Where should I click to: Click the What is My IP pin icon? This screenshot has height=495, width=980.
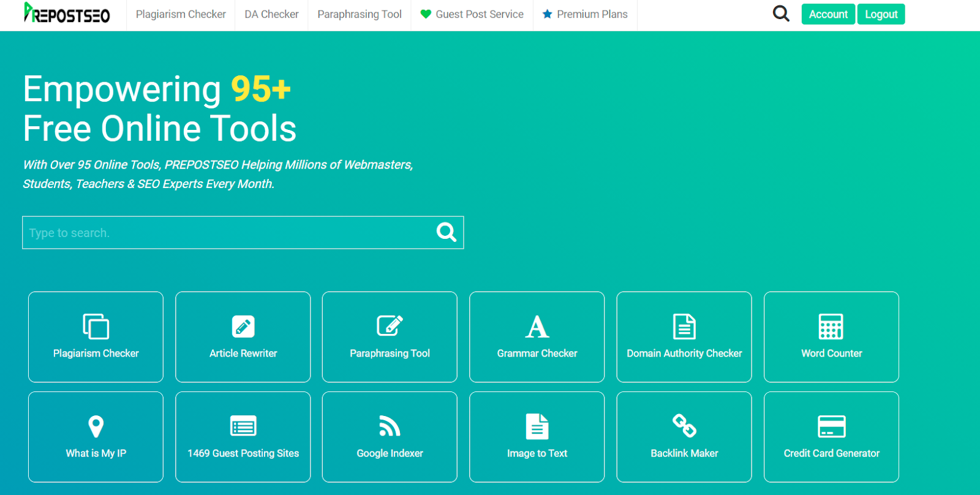click(x=96, y=426)
